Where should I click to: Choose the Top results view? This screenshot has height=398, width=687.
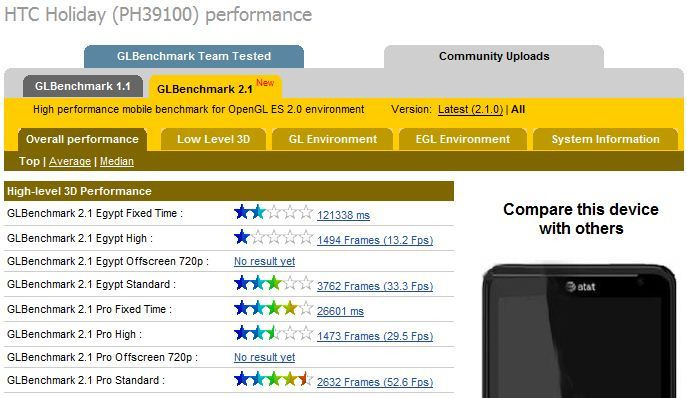point(29,161)
